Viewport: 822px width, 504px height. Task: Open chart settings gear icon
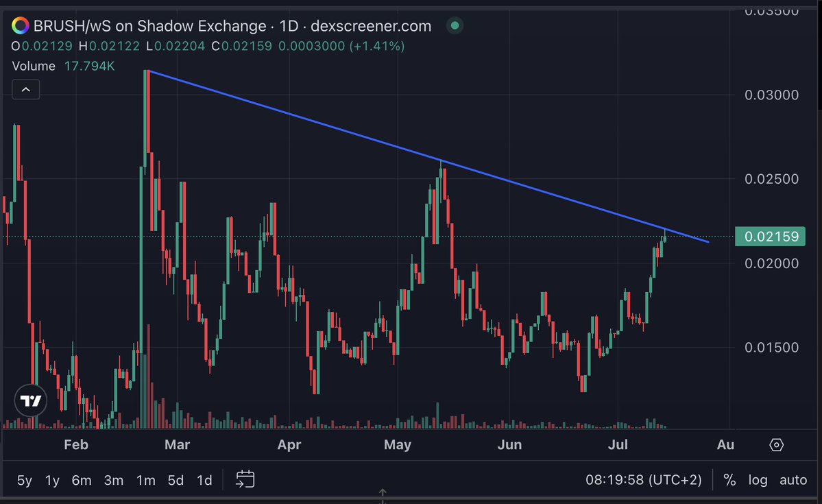(776, 445)
